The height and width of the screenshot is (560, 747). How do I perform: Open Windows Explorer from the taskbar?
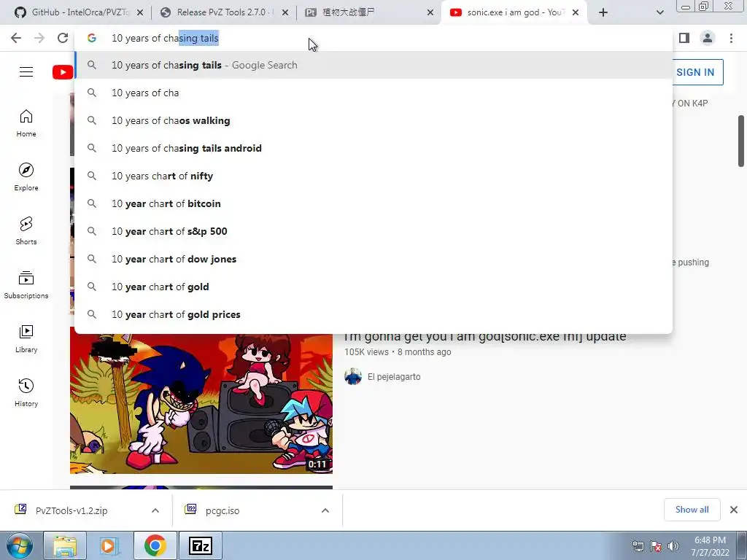point(65,545)
